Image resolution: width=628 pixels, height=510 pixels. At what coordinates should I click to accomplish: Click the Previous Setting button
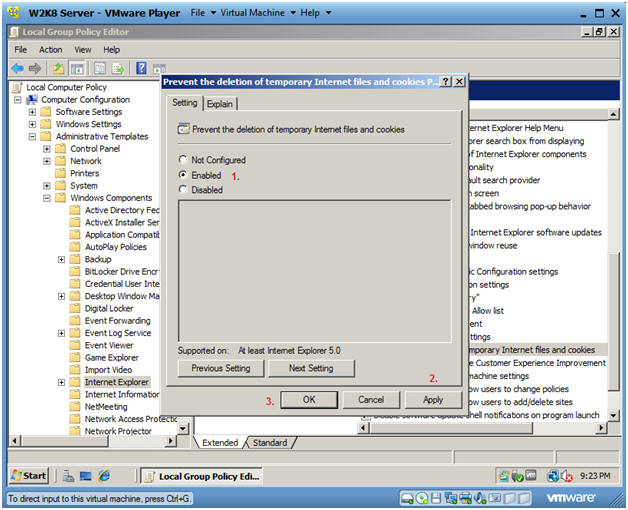(221, 368)
